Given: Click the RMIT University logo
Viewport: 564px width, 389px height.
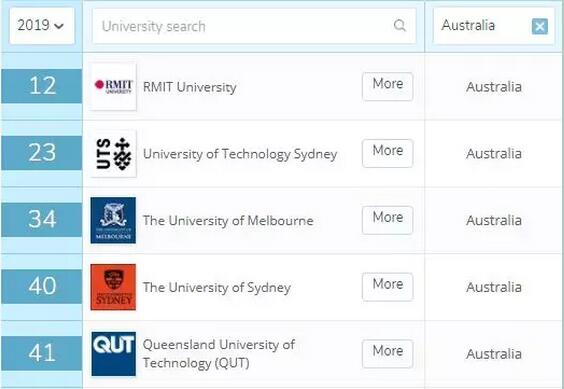Looking at the screenshot, I should coord(113,87).
